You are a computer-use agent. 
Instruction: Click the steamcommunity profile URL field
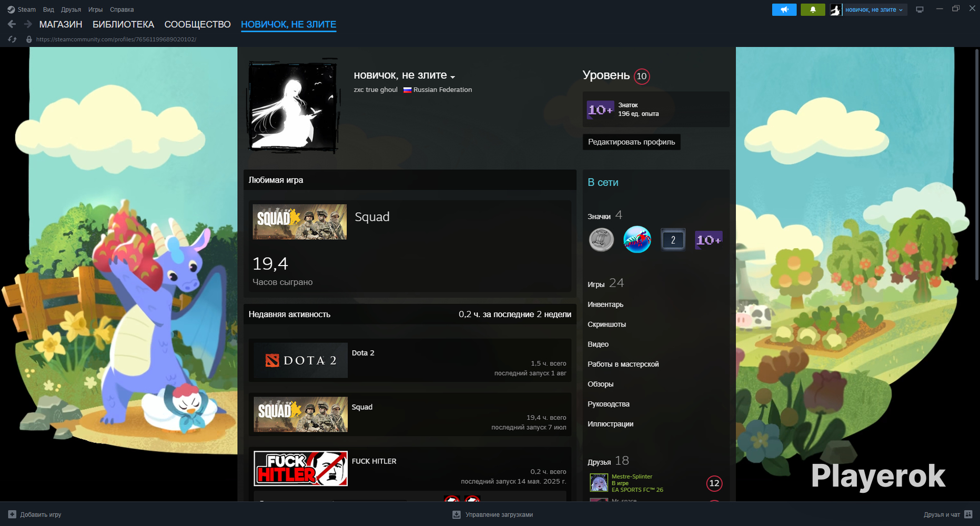tap(116, 39)
